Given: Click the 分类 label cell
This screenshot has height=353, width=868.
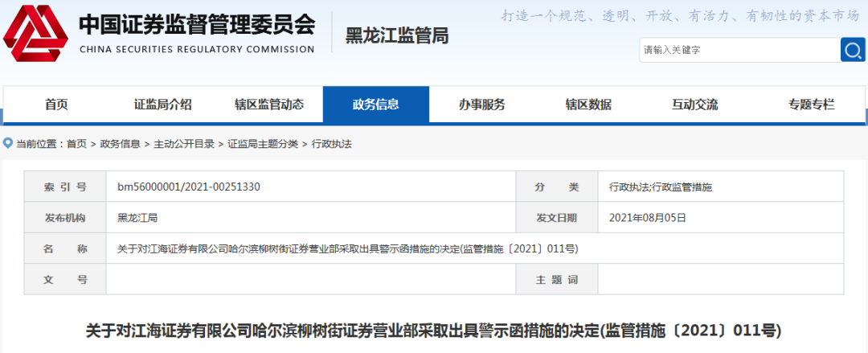Looking at the screenshot, I should pos(557,187).
